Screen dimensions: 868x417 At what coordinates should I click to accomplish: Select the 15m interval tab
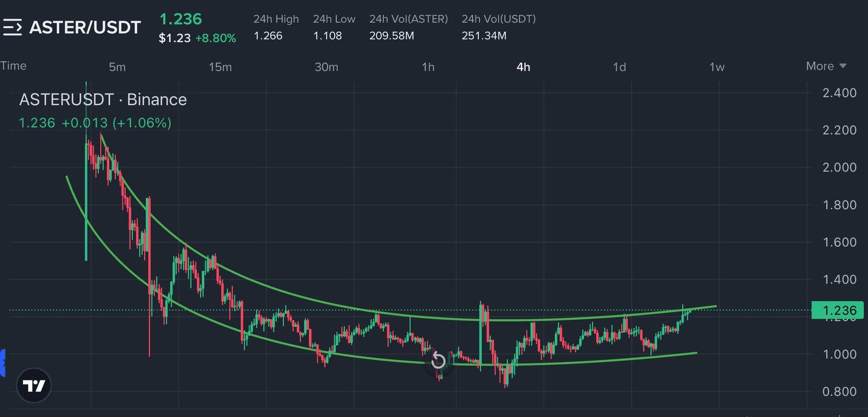click(220, 67)
